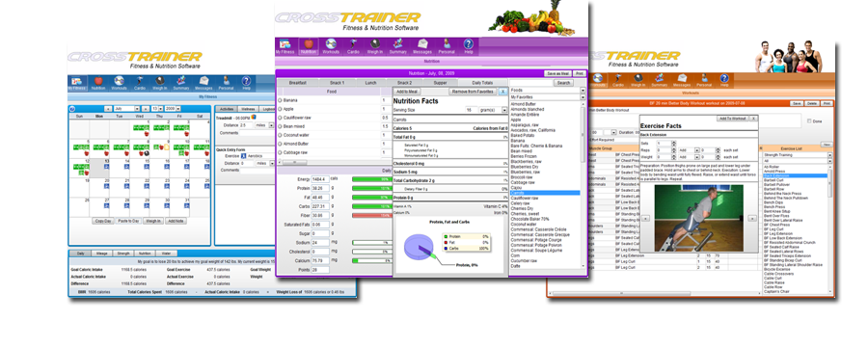
Task: Expand the Foods category dropdown
Action: [x=583, y=91]
